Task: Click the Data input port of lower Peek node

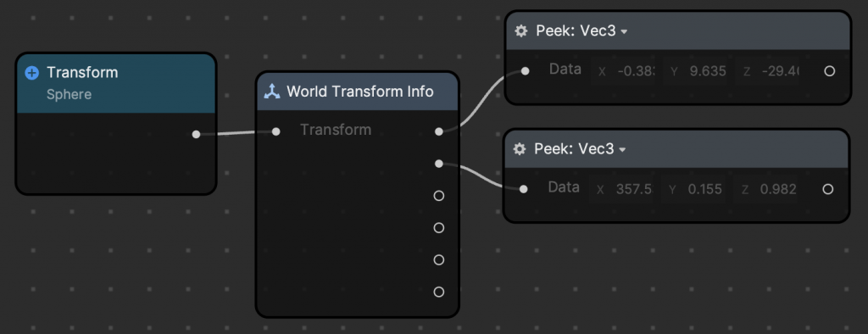Action: [x=523, y=189]
